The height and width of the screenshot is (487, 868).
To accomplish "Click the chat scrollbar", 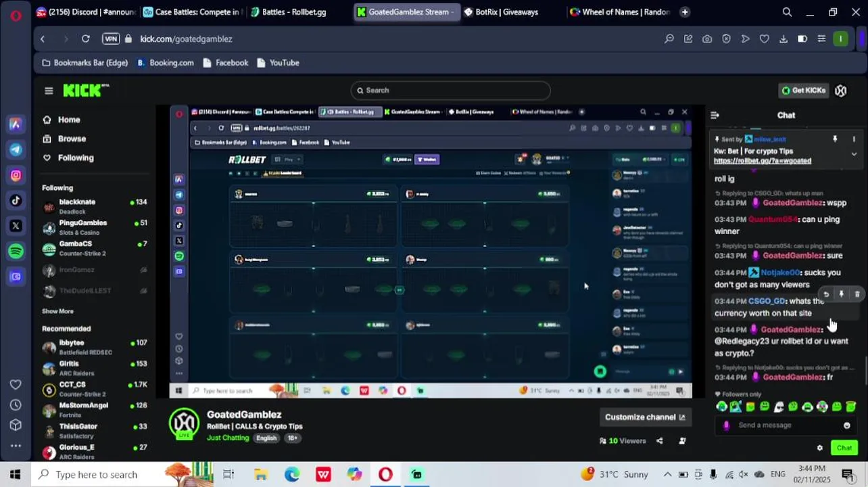I will click(865, 371).
